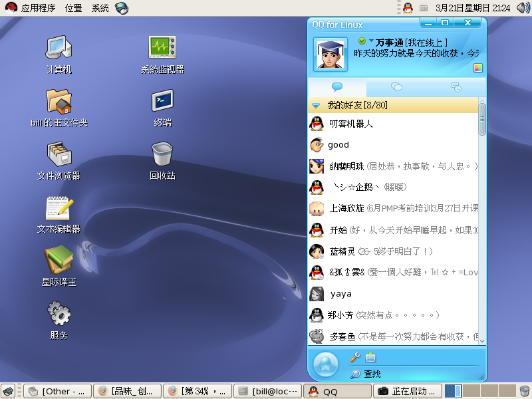Open the 系统监视器 desktop icon
532x399 pixels.
pos(162,48)
